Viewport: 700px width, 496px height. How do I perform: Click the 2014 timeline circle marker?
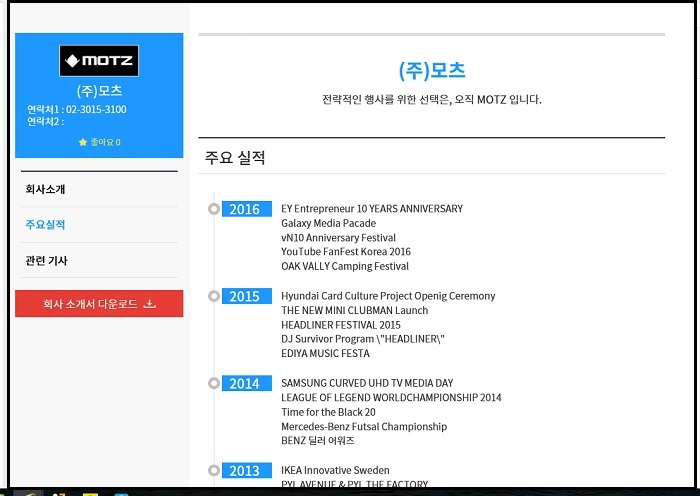click(213, 383)
